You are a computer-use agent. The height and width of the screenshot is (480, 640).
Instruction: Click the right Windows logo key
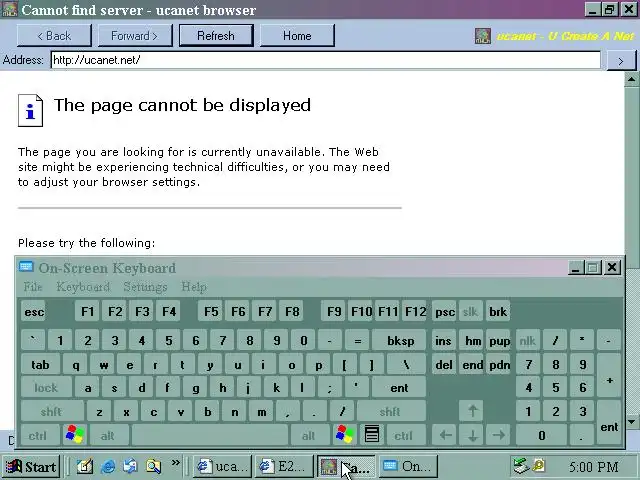click(345, 435)
